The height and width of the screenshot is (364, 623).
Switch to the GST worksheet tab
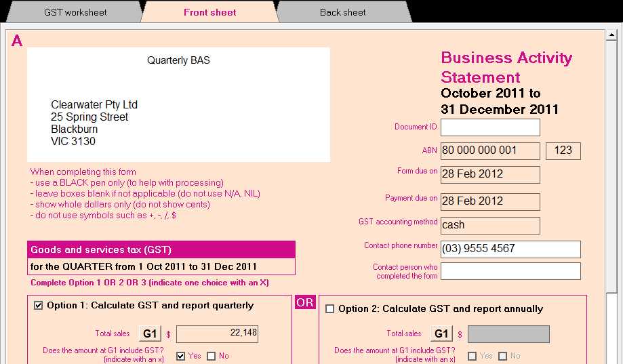point(75,12)
